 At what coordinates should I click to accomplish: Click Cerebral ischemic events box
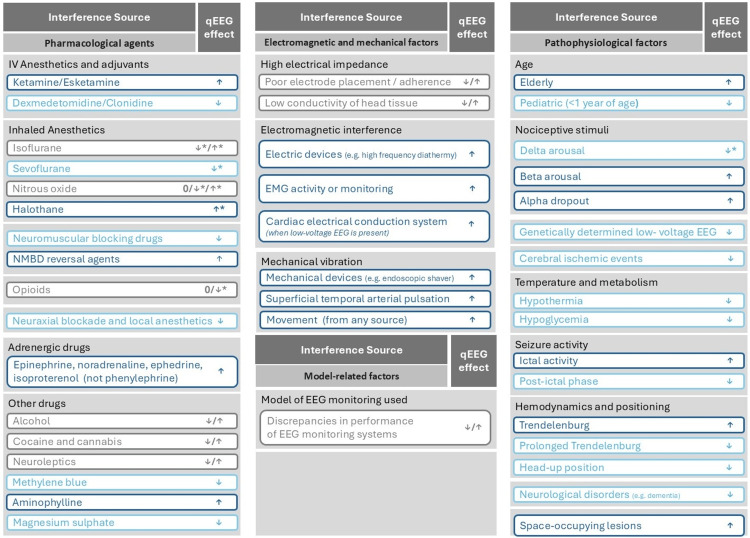point(629,258)
